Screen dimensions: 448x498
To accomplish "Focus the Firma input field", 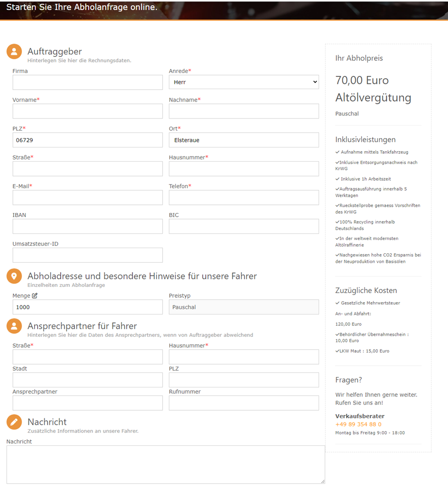I will pos(88,83).
